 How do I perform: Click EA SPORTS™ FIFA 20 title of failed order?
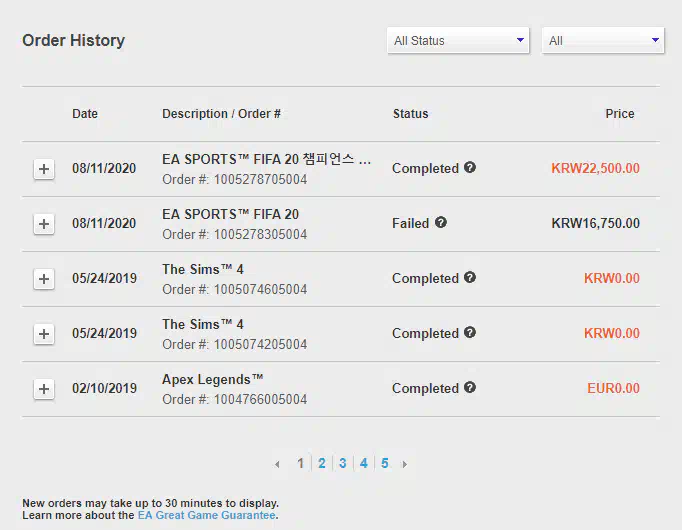(x=231, y=214)
